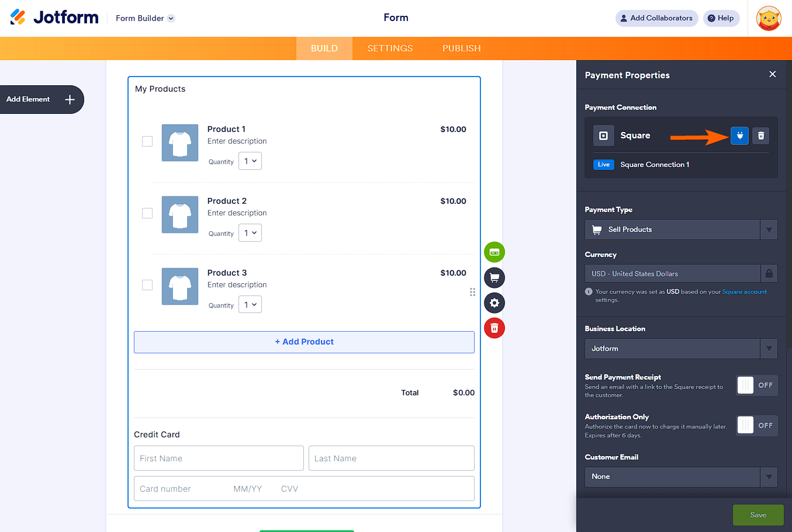Click the Form title text
Image resolution: width=792 pixels, height=532 pixels.
pos(396,18)
